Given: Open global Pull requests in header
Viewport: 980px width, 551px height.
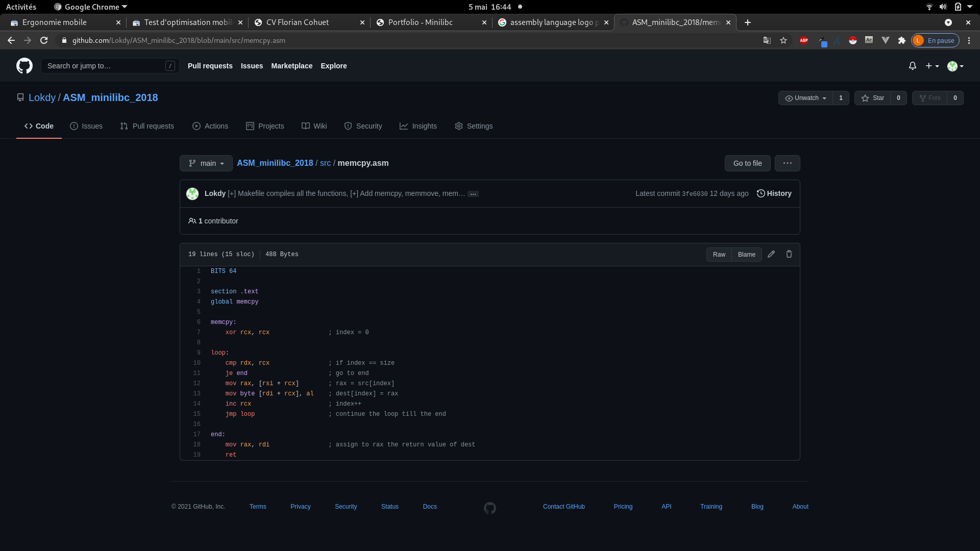Looking at the screenshot, I should [x=210, y=66].
